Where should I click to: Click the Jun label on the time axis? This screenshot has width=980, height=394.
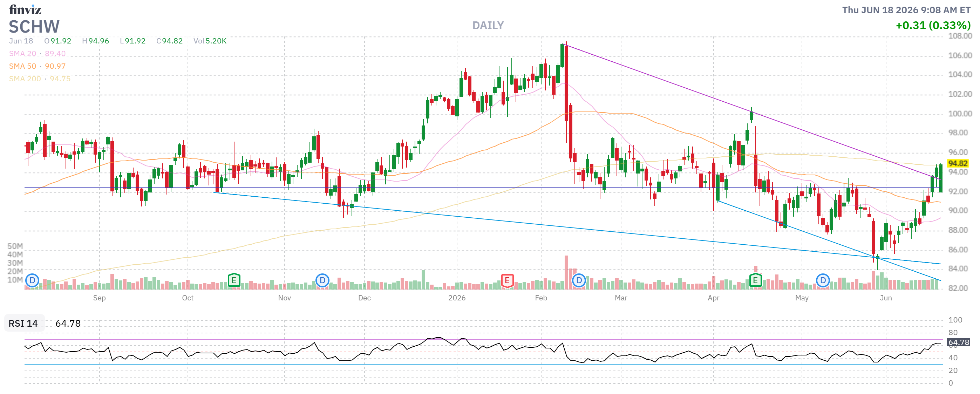(886, 298)
